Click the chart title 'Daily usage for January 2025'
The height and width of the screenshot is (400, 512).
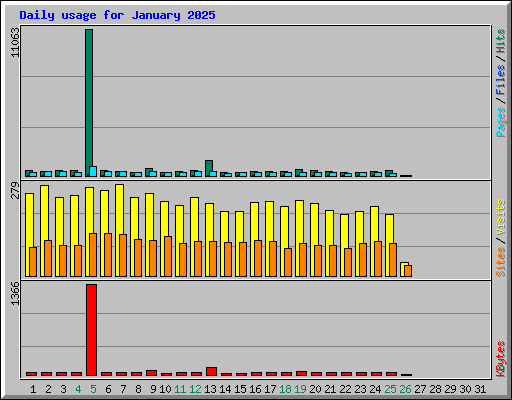tap(117, 15)
